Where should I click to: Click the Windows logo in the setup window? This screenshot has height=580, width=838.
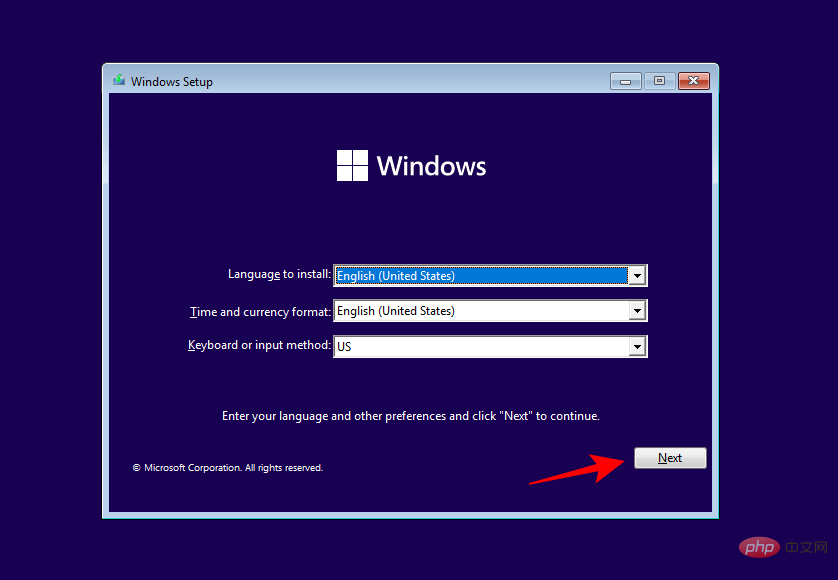click(x=352, y=165)
